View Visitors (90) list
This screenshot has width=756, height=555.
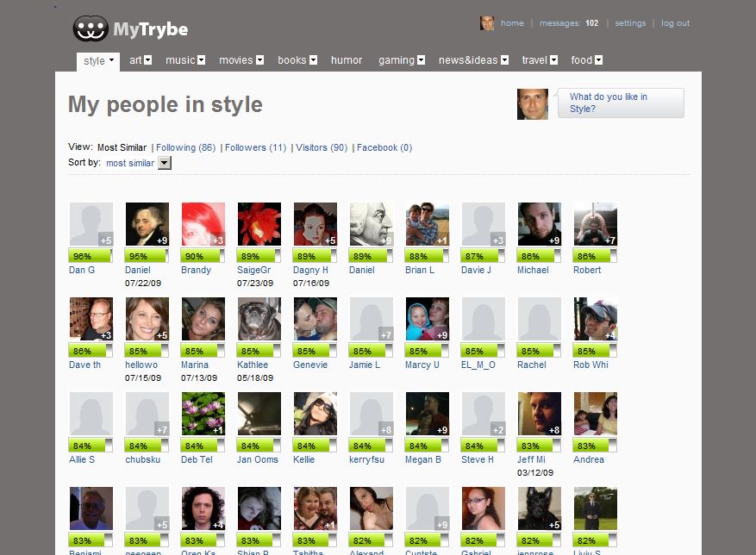tap(322, 147)
